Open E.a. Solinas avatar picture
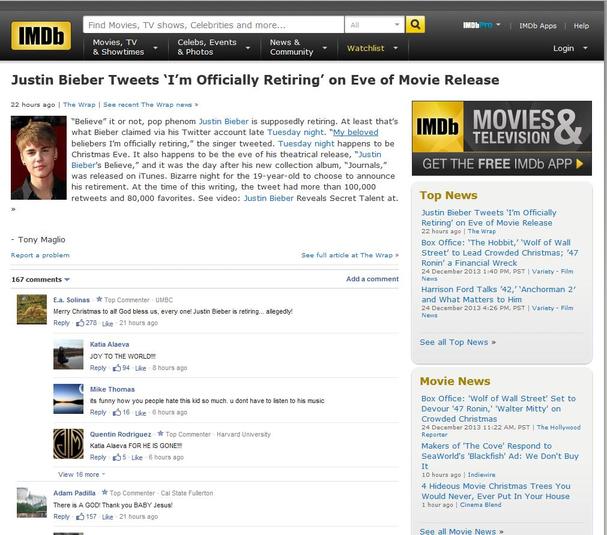 coord(32,309)
